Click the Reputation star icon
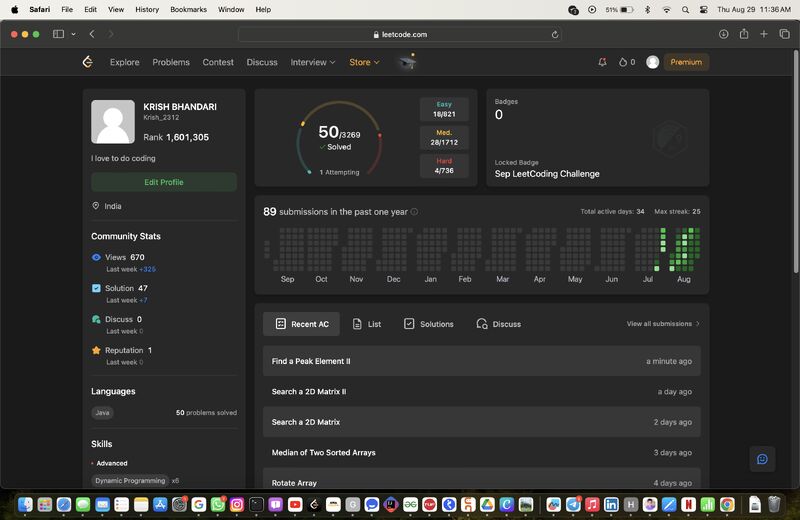This screenshot has height=520, width=800. [96, 350]
